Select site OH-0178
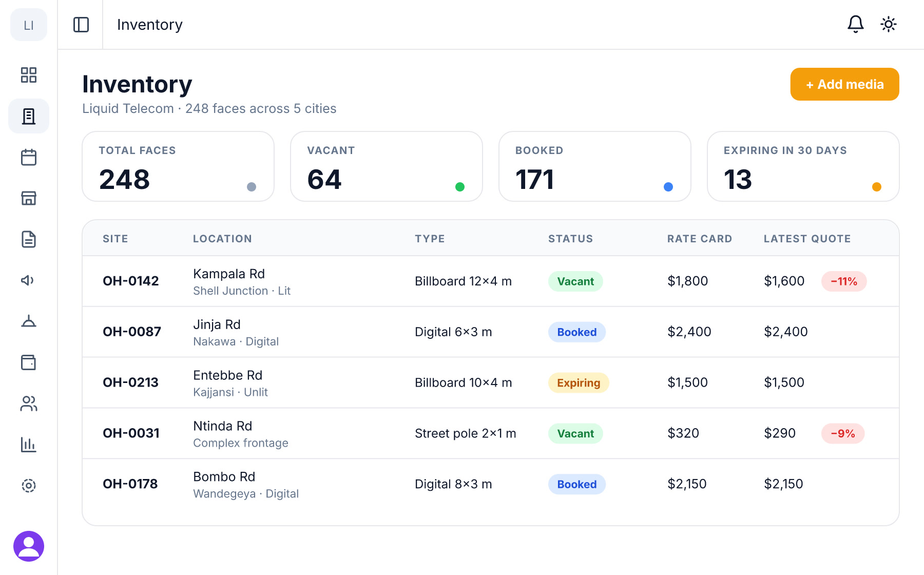 (x=130, y=484)
